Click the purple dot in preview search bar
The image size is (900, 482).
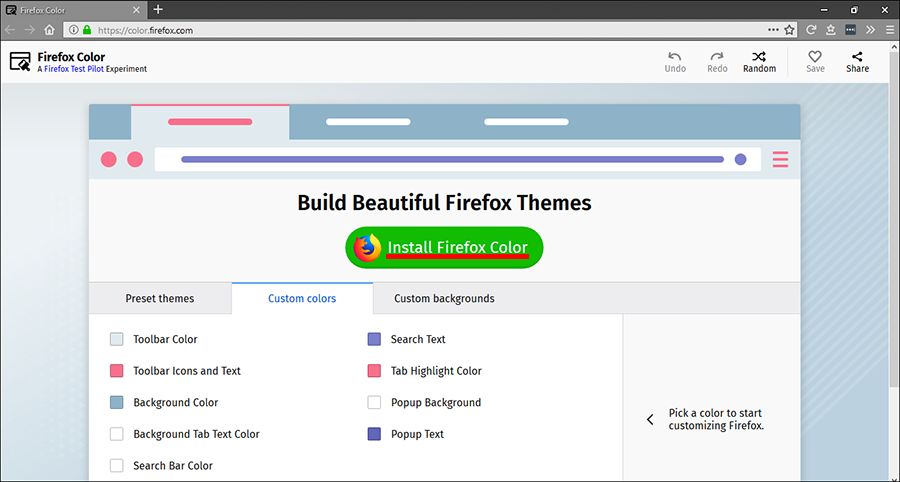[740, 159]
